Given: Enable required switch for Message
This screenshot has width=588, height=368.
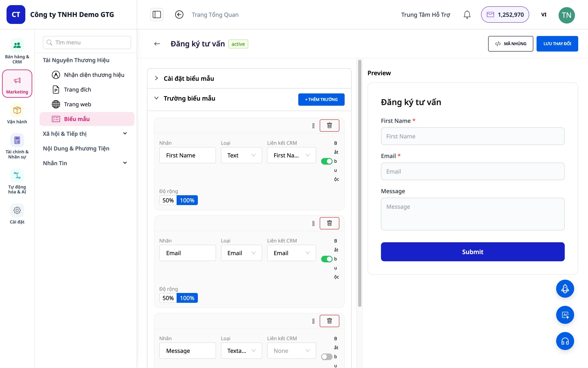Looking at the screenshot, I should pos(326,357).
